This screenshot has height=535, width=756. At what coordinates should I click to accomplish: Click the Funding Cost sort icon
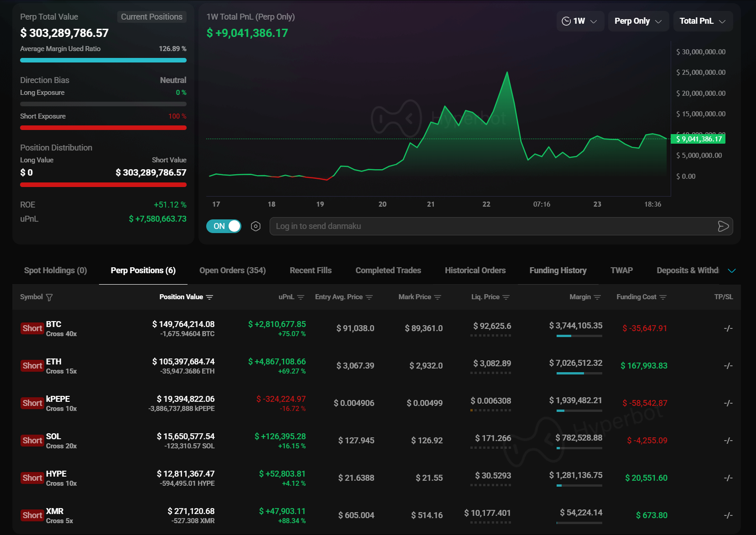663,297
